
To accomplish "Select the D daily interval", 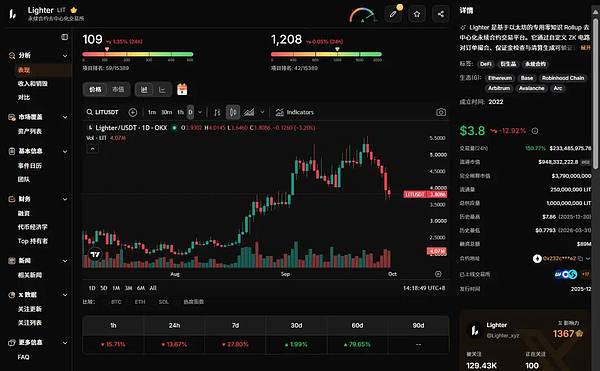I will tap(191, 112).
